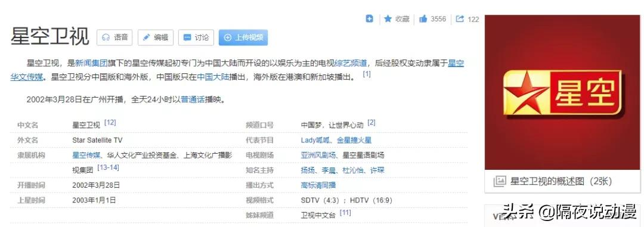Select the SDTV (4:3) ; HDTV (16:9) text
Viewport: 644px width, 227px height.
tap(346, 200)
